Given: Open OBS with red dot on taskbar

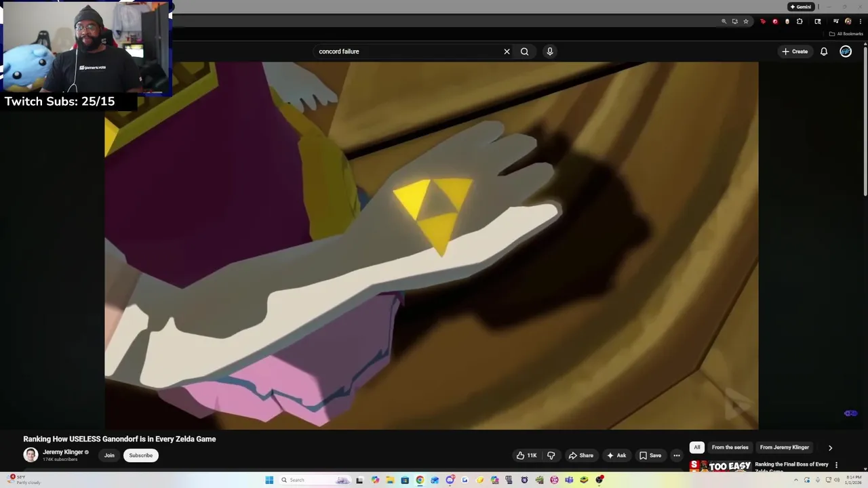Looking at the screenshot, I should [599, 480].
